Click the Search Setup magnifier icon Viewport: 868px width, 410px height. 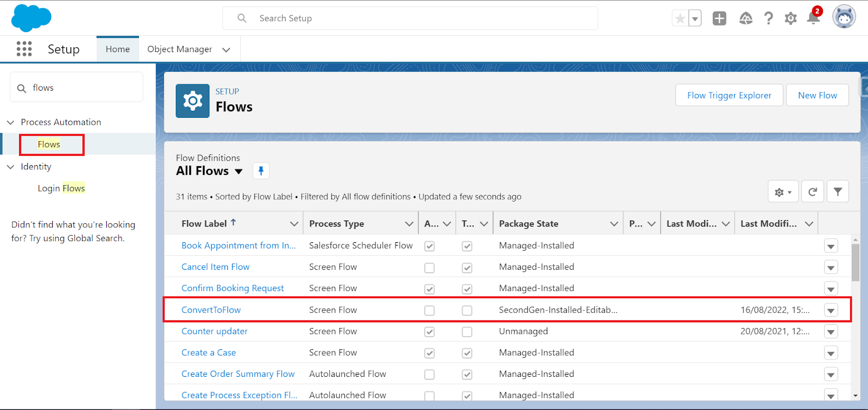coord(242,18)
